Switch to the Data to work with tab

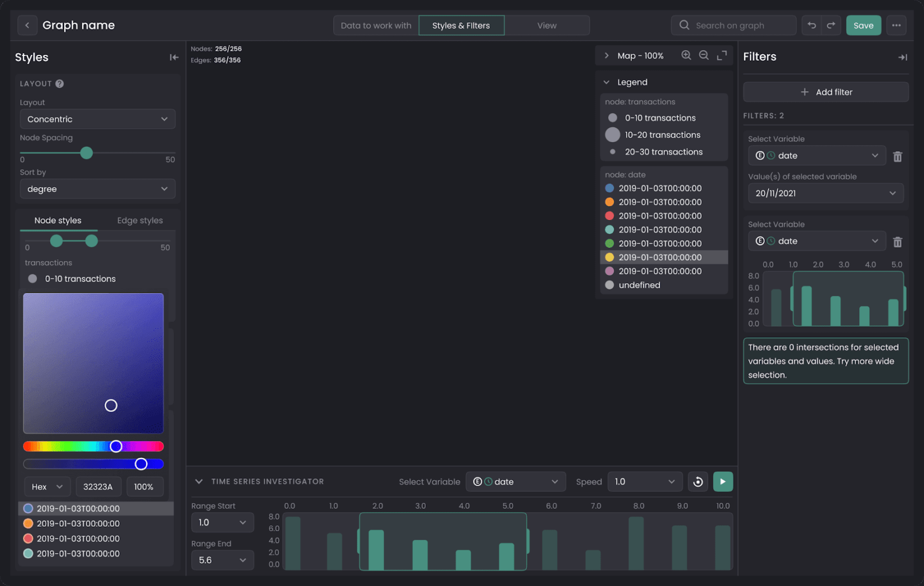click(376, 25)
